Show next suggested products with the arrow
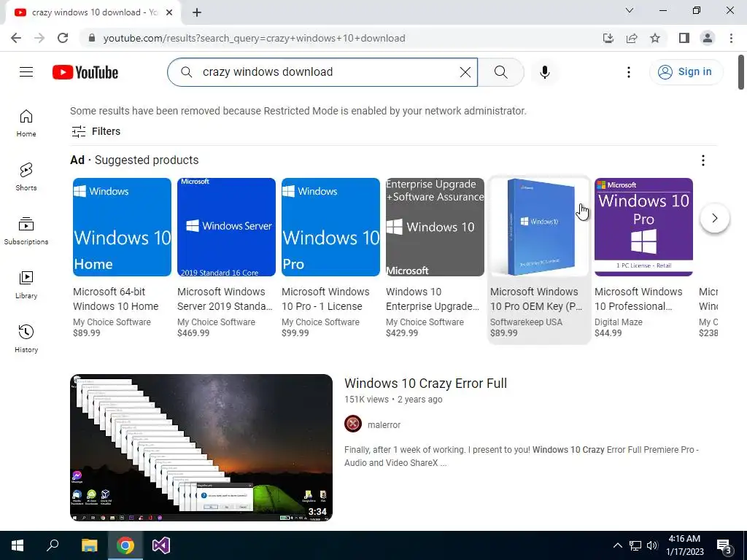This screenshot has width=747, height=560. (x=715, y=218)
